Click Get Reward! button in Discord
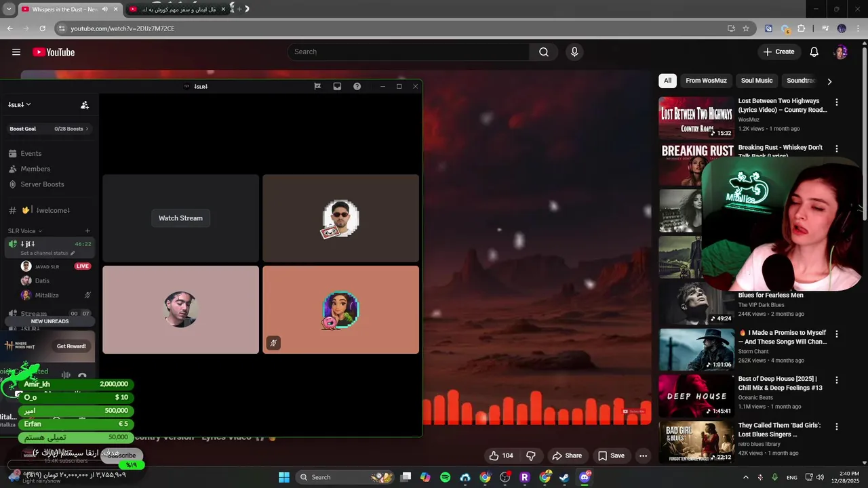The width and height of the screenshot is (868, 488). pyautogui.click(x=71, y=346)
